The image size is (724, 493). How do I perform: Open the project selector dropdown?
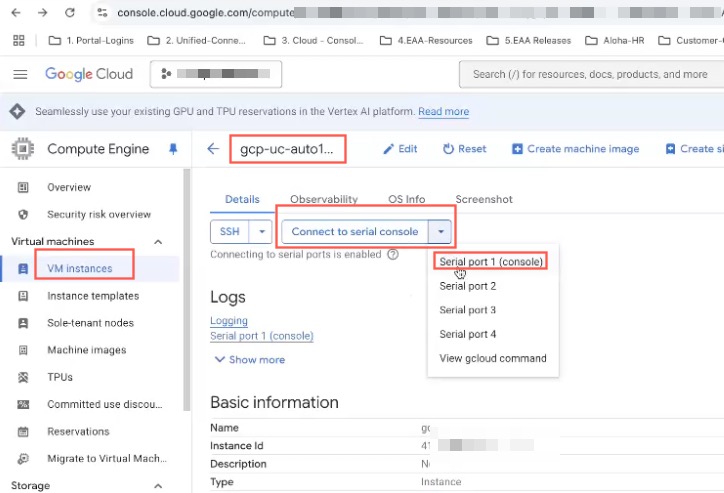tap(216, 75)
